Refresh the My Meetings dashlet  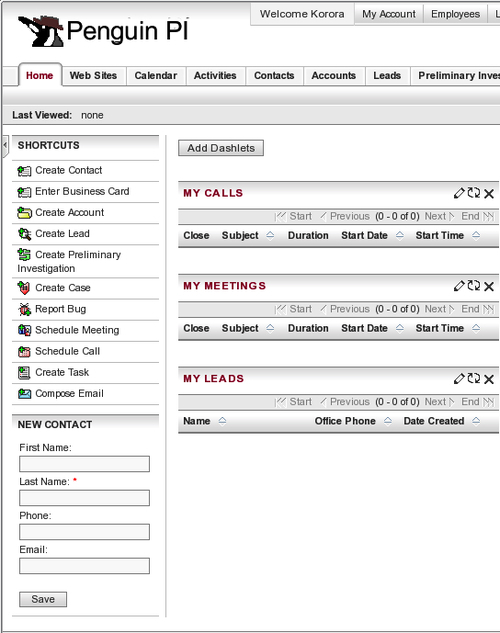click(x=474, y=286)
